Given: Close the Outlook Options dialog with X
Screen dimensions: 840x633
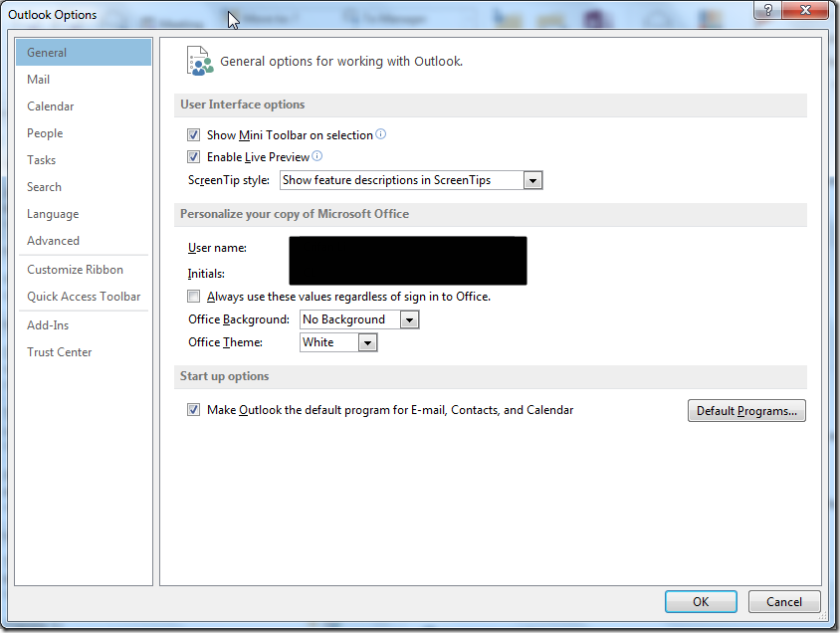Looking at the screenshot, I should 805,10.
